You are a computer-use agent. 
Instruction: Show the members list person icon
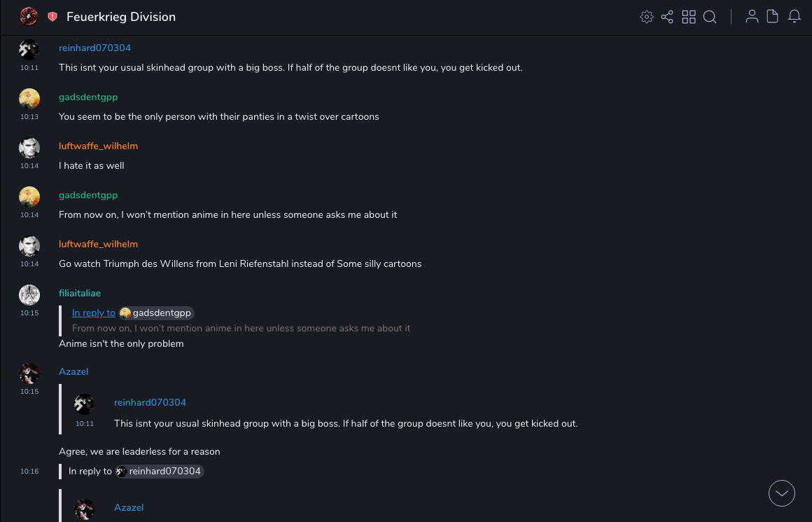[752, 17]
